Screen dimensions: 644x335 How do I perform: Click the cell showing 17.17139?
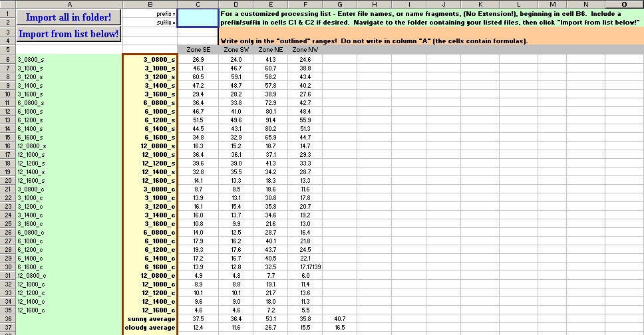point(305,267)
